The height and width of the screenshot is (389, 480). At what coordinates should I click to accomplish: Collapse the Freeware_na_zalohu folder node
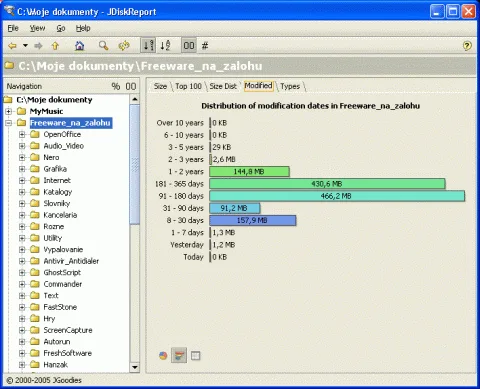(9, 123)
